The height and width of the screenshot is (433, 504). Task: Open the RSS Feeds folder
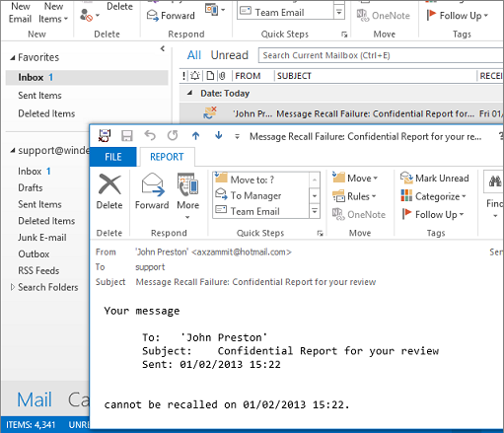click(38, 270)
